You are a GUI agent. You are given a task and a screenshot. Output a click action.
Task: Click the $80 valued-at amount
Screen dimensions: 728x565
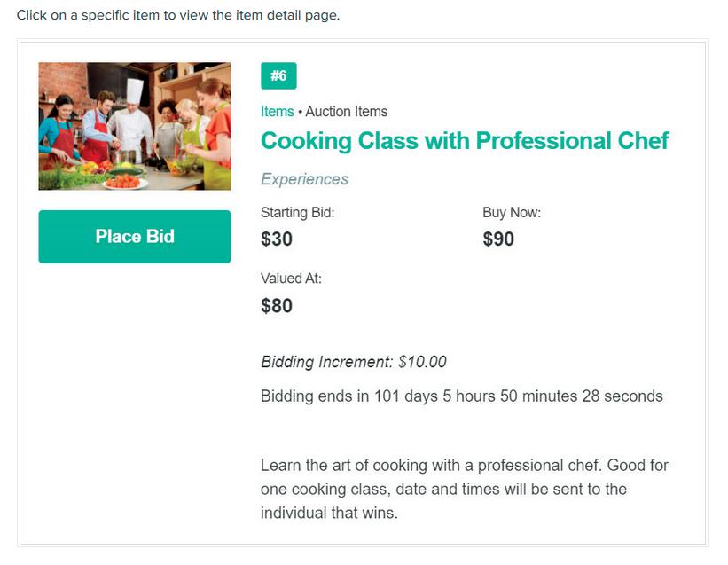click(x=277, y=306)
